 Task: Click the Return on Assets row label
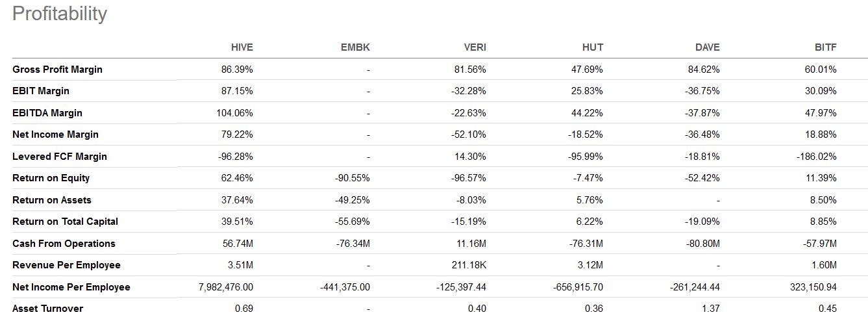[52, 200]
